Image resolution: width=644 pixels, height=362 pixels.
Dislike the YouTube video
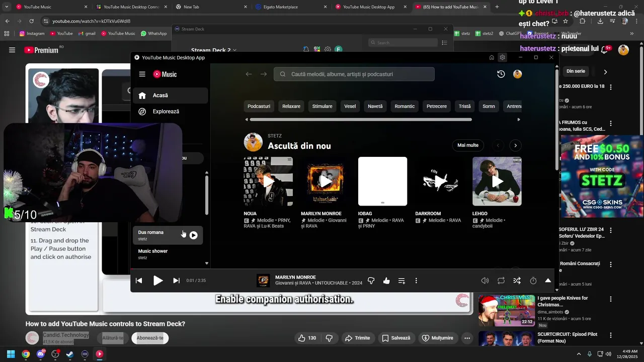click(x=330, y=338)
